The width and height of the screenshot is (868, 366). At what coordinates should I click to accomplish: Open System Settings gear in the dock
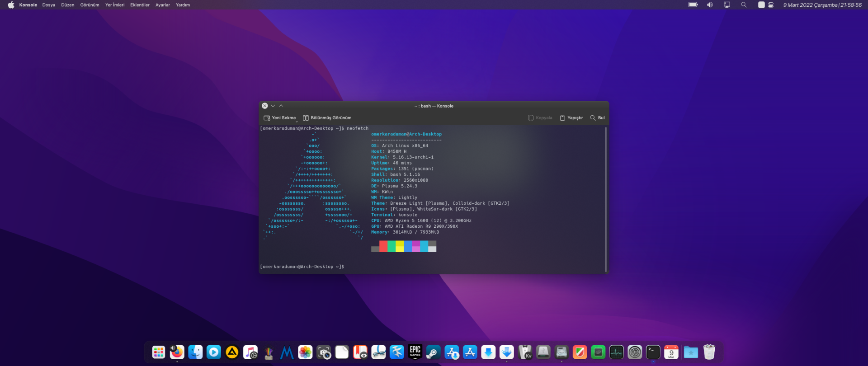pyautogui.click(x=635, y=352)
